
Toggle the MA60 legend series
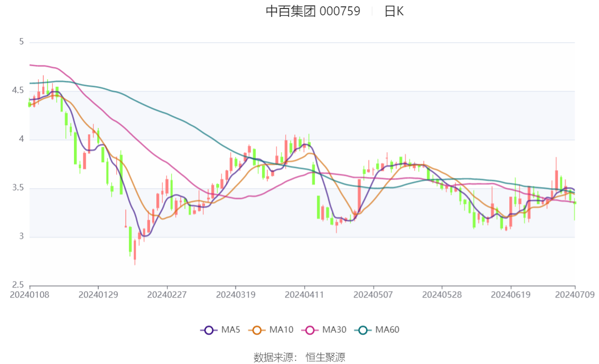377,330
